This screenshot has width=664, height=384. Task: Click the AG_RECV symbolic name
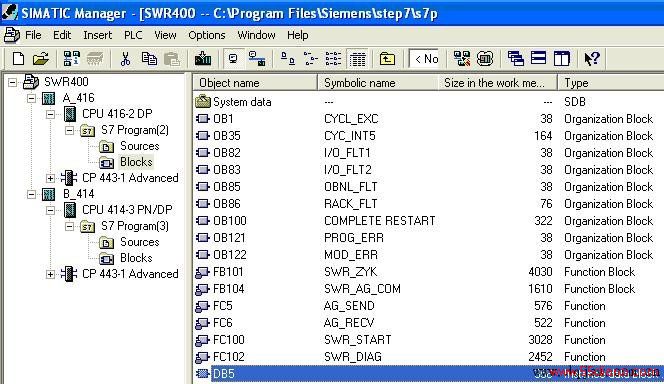click(349, 323)
